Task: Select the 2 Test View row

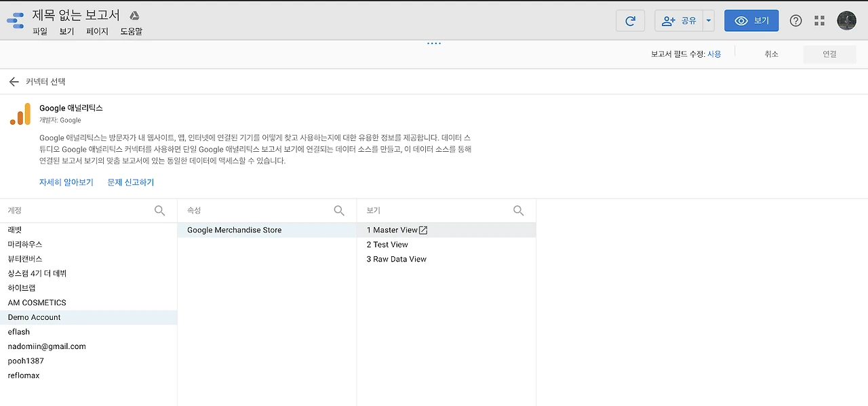Action: [446, 245]
